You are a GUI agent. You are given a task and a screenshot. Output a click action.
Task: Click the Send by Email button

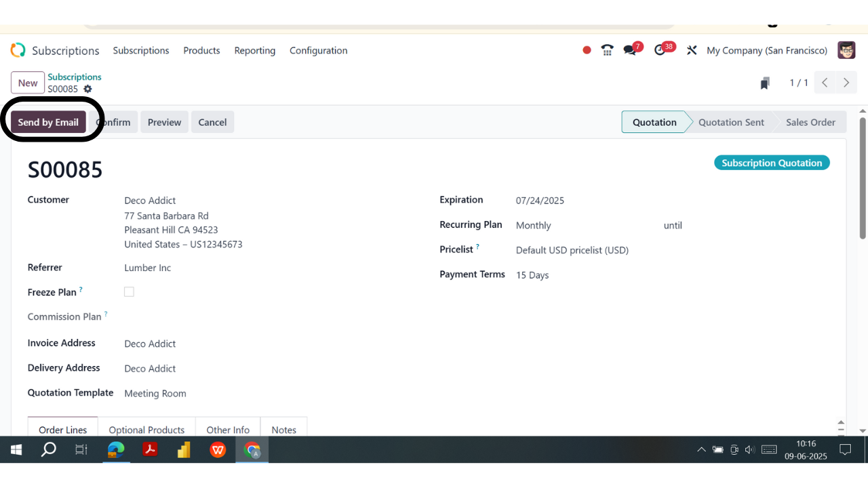(48, 122)
